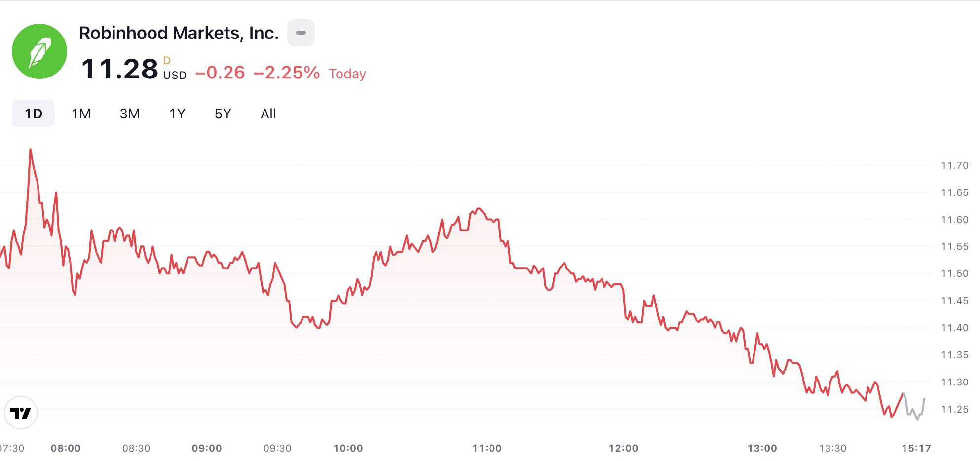Click the orange D delayed-data indicator
Screen dimensions: 980x461
[167, 61]
